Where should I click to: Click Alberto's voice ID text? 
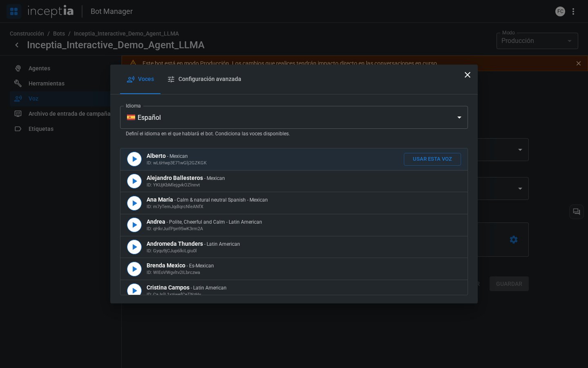[176, 163]
